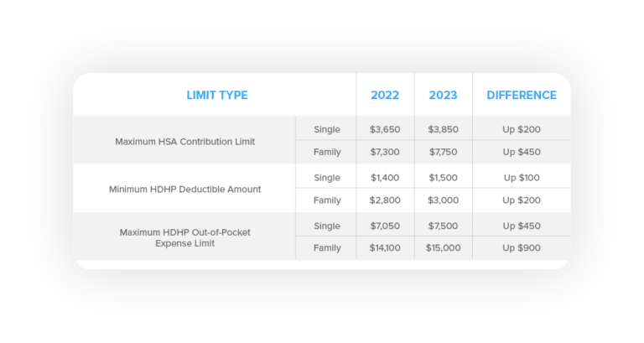Select the 2022 column header
The height and width of the screenshot is (343, 644).
385,95
